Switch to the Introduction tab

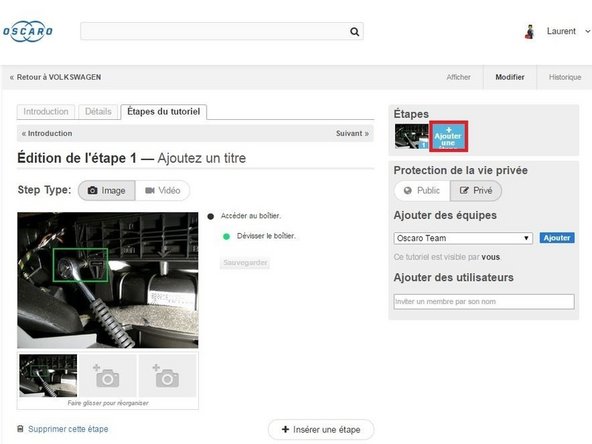[46, 112]
